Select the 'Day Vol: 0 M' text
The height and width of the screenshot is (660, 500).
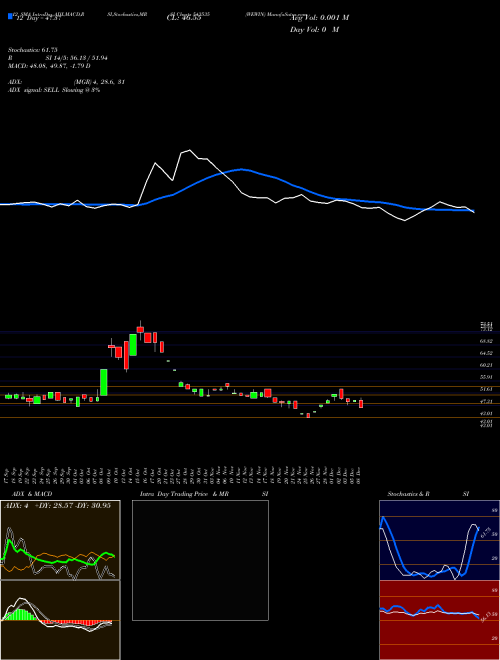(314, 30)
